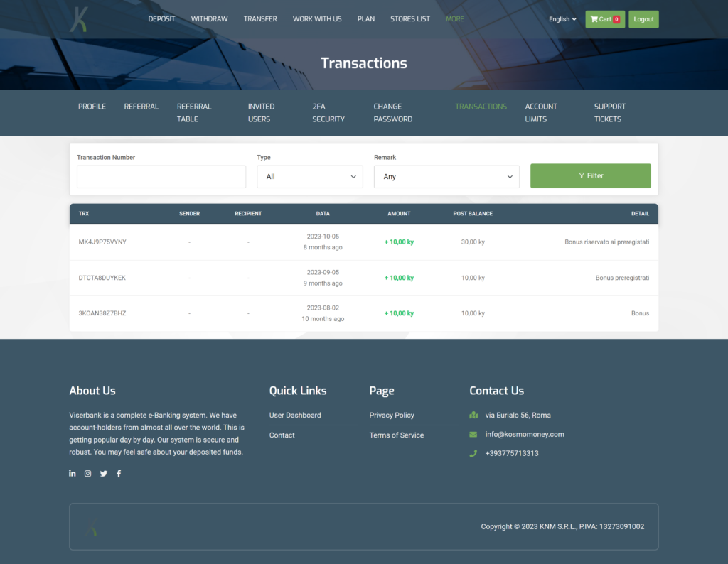Expand the Remark dropdown showing Any

click(446, 177)
